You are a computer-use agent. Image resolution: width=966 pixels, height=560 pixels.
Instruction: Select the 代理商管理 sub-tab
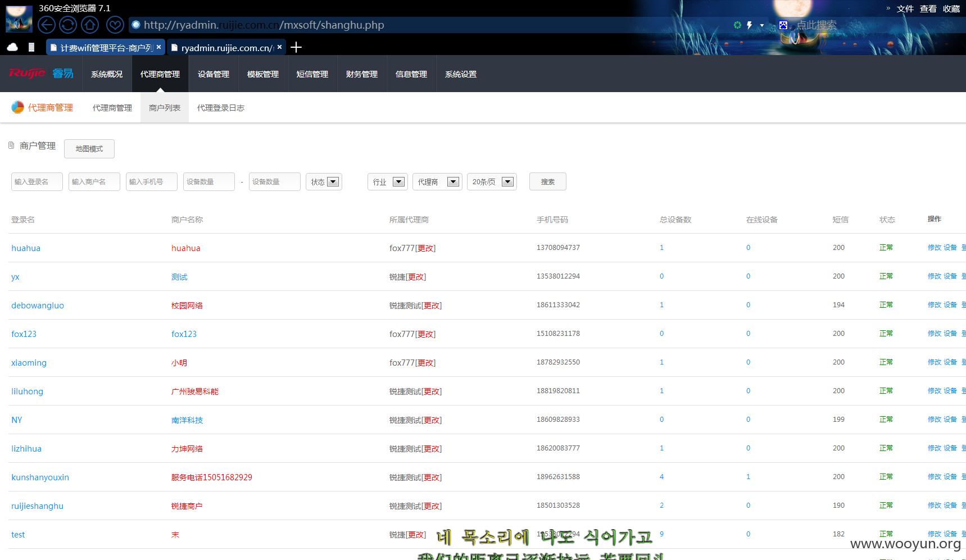[x=112, y=108]
